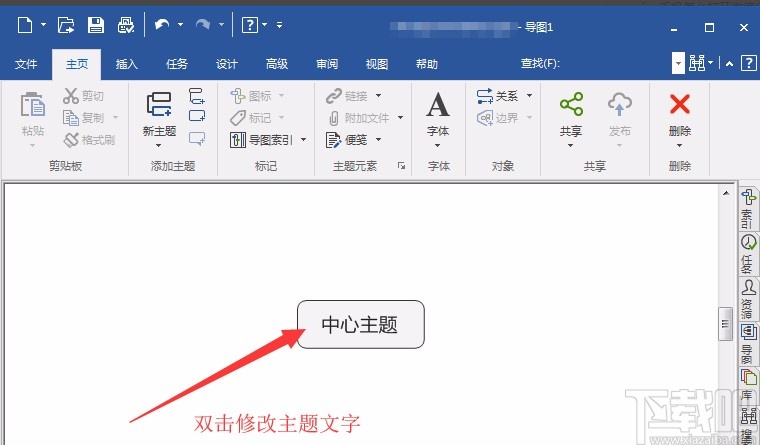The width and height of the screenshot is (760, 445).
Task: Save the map with the floppy disk icon
Action: pyautogui.click(x=95, y=25)
